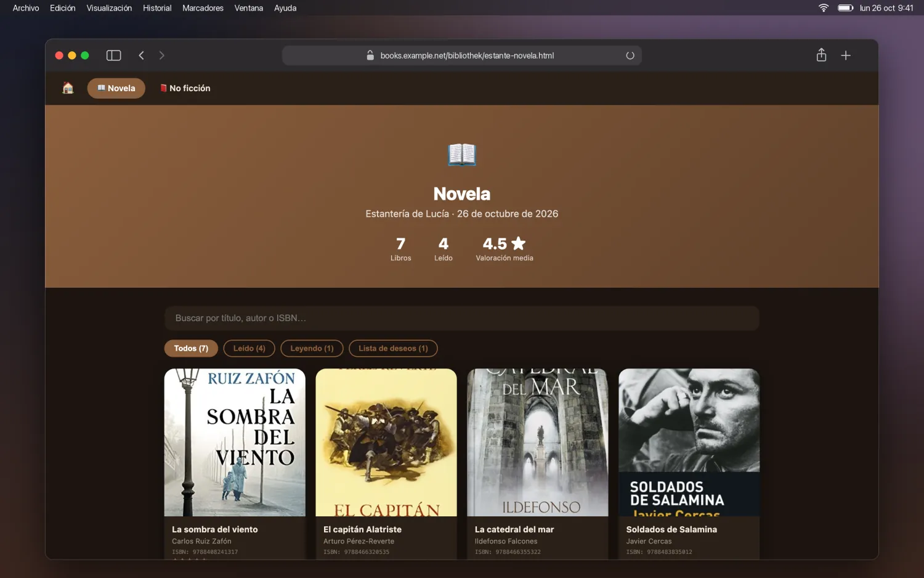Open the Archivo menu
The image size is (924, 578).
26,8
